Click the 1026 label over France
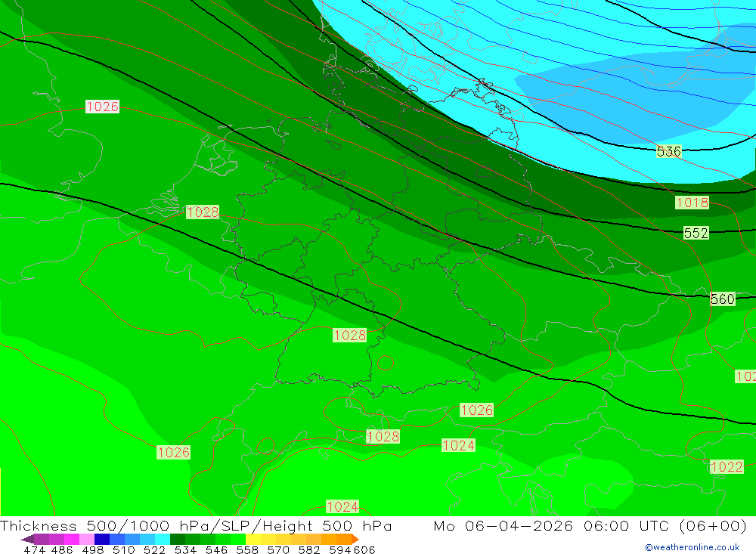 [x=174, y=452]
